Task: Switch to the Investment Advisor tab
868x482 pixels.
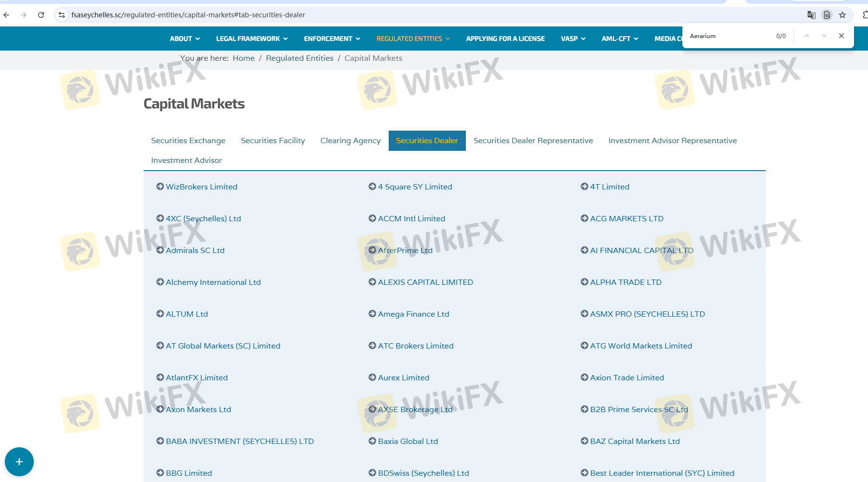Action: tap(187, 161)
